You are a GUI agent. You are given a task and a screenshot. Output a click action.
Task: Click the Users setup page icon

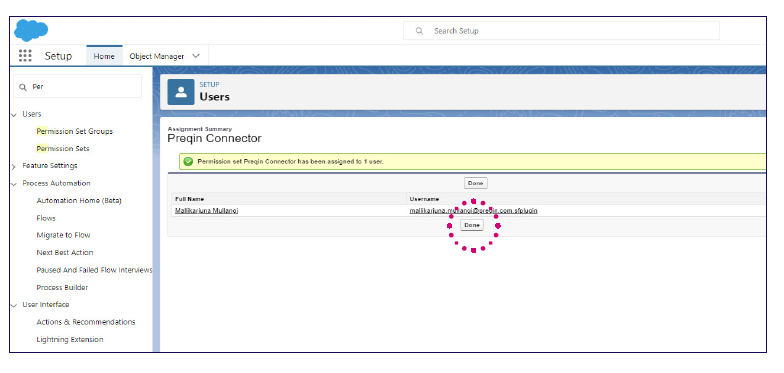click(x=180, y=92)
